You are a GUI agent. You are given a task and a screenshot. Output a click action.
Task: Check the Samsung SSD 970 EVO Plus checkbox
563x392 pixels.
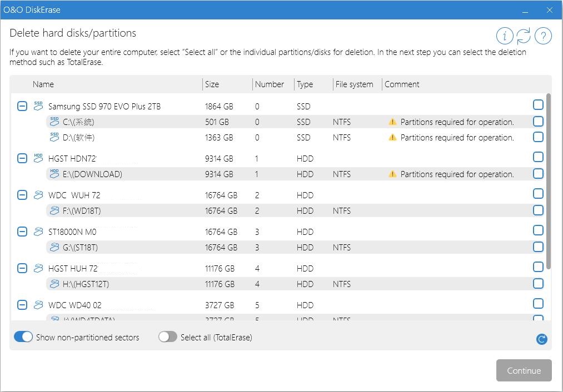[x=538, y=104]
